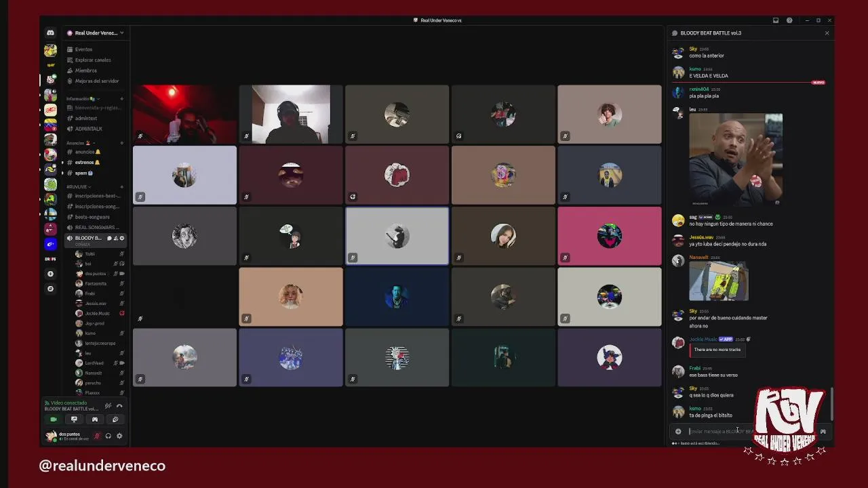The width and height of the screenshot is (868, 488).
Task: Invite people icon on BLOODY BEAT channel row
Action: coord(116,239)
